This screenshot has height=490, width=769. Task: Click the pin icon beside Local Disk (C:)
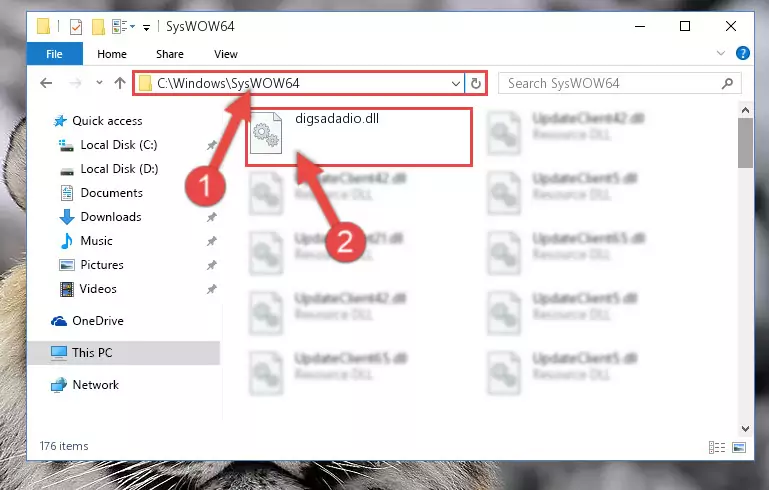tap(211, 145)
